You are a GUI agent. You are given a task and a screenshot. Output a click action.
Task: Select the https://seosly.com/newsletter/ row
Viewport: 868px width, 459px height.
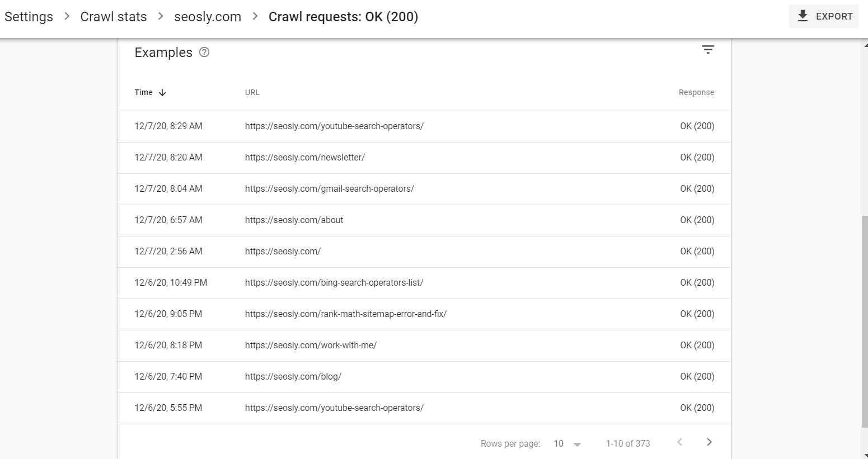pos(305,157)
